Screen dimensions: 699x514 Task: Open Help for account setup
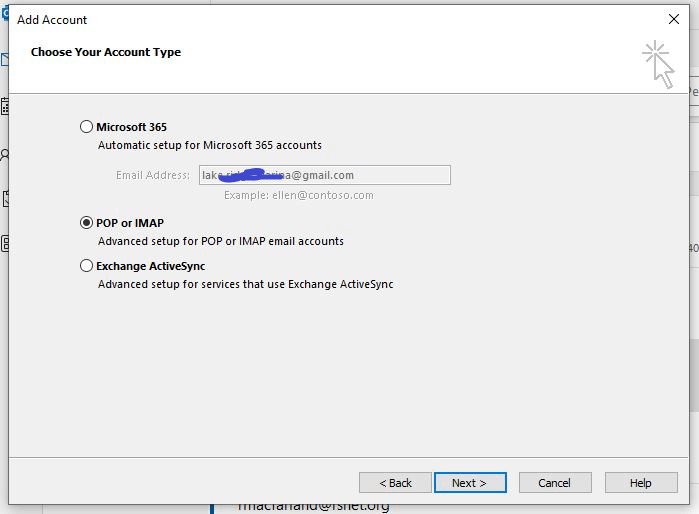click(x=641, y=483)
